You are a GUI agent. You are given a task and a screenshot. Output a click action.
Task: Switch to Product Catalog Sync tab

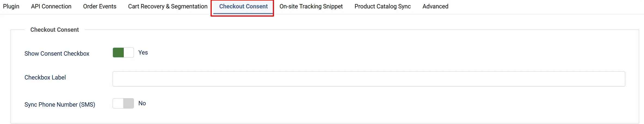(x=383, y=6)
